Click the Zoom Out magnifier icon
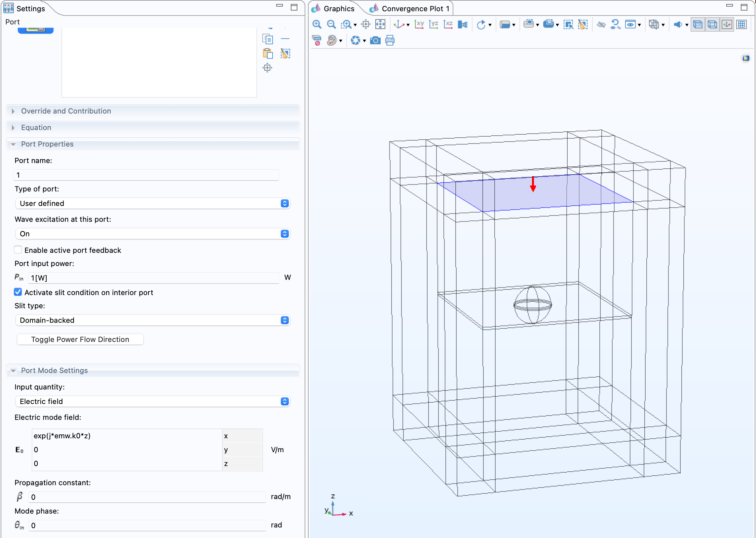The width and height of the screenshot is (756, 538). click(x=331, y=24)
